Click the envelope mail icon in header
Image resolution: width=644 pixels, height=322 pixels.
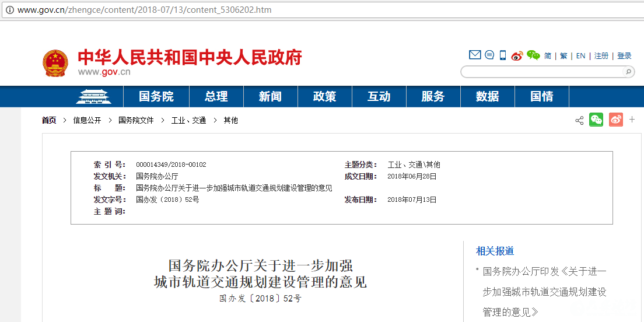click(x=475, y=55)
